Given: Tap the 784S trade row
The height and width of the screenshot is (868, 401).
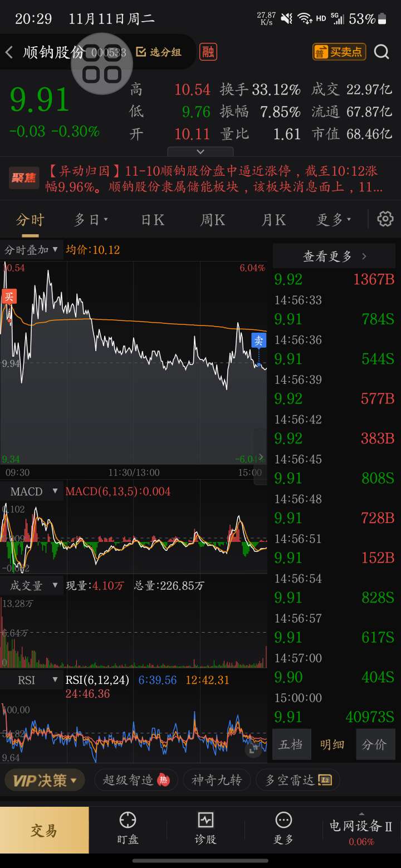Looking at the screenshot, I should (334, 319).
